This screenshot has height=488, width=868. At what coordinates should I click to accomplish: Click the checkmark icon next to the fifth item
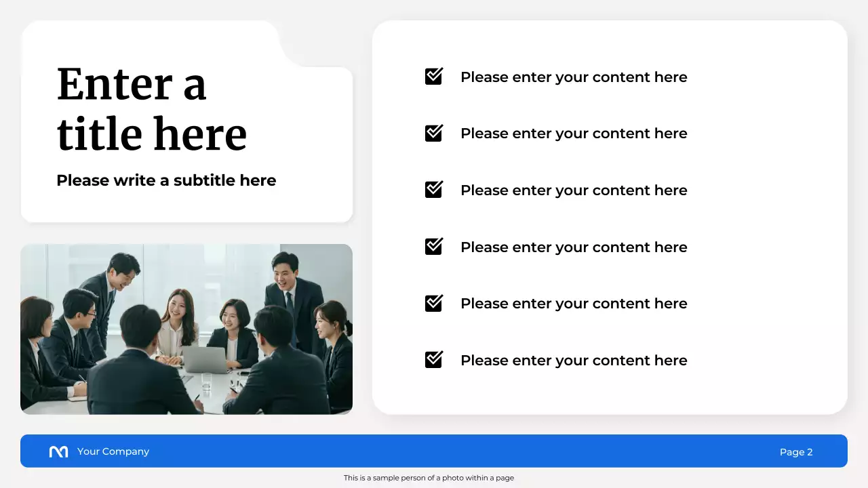click(x=433, y=303)
